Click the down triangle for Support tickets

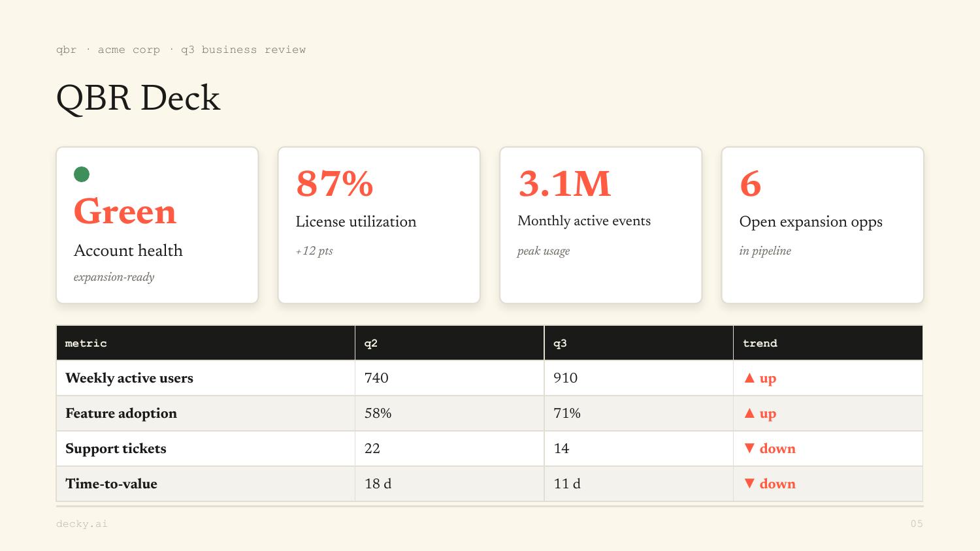(749, 449)
